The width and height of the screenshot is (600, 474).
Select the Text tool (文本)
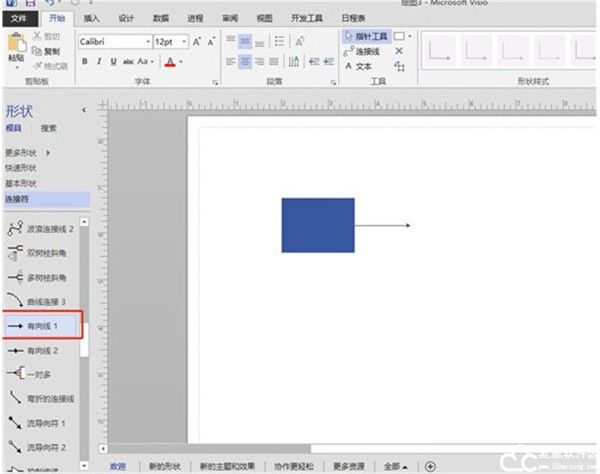point(360,65)
